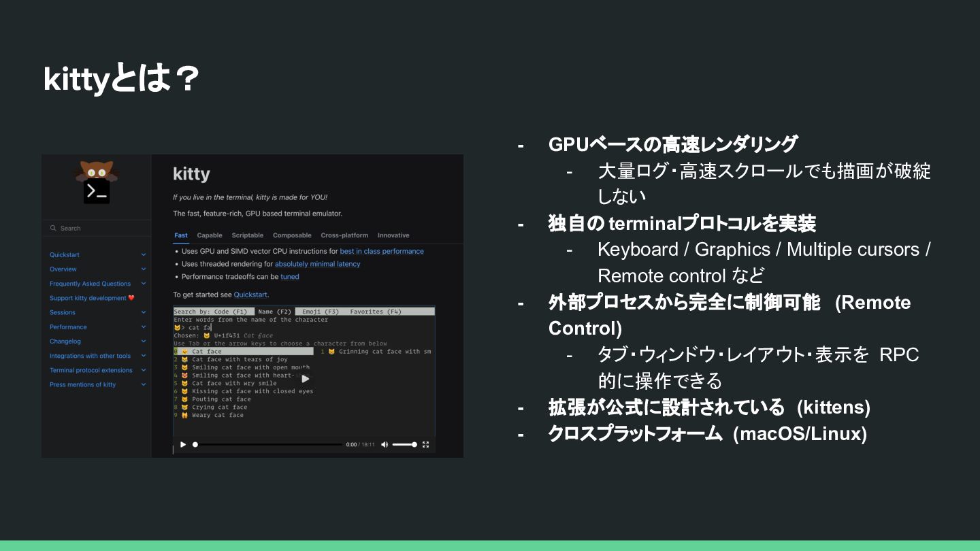This screenshot has height=551, width=980.
Task: Open the Overview sidebar link
Action: click(x=63, y=269)
